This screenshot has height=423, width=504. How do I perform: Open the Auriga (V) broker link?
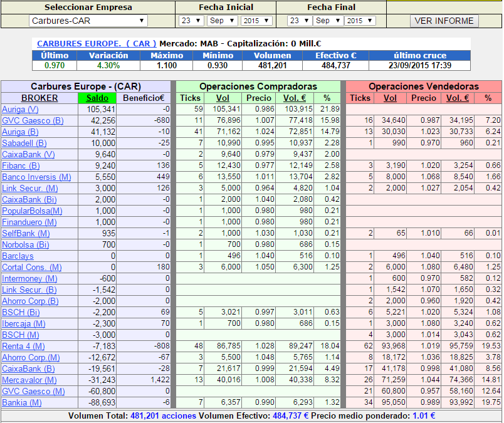click(x=20, y=110)
